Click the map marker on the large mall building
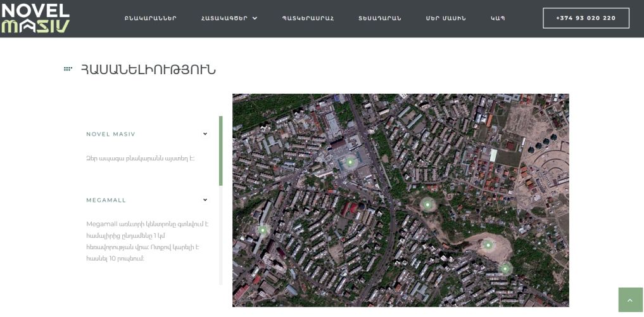The width and height of the screenshot is (644, 317). click(350, 162)
